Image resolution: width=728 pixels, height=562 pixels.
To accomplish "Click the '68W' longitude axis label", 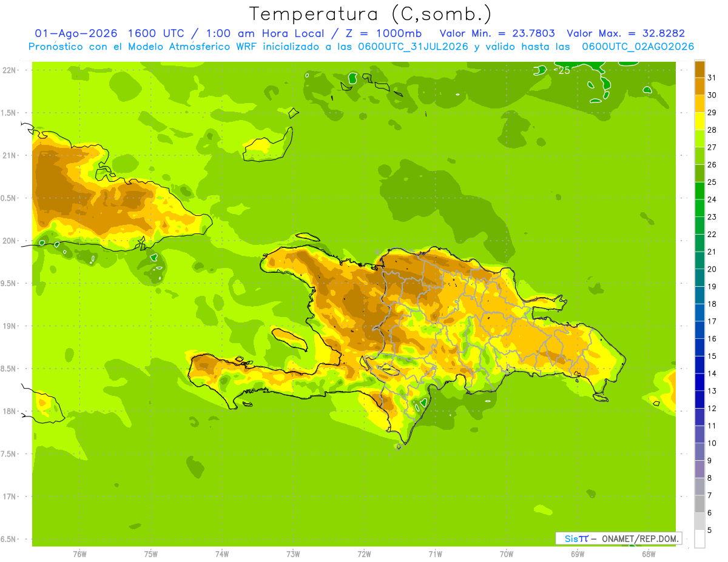I will (649, 554).
